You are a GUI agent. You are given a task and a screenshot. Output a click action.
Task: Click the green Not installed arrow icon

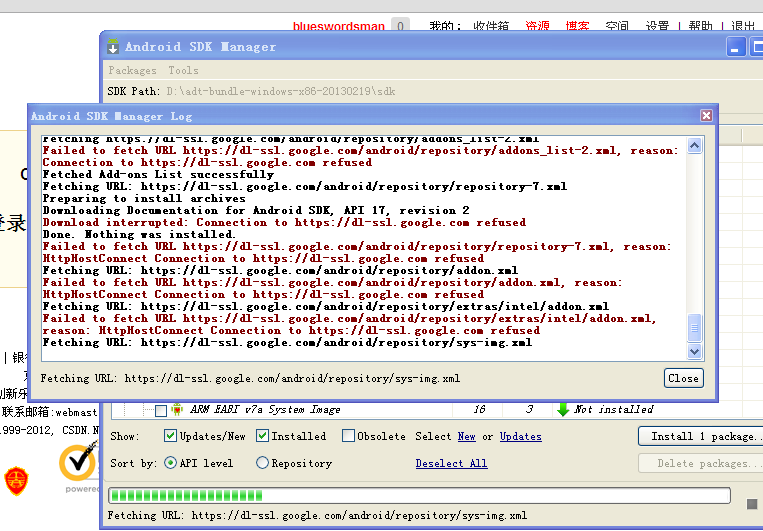(563, 409)
